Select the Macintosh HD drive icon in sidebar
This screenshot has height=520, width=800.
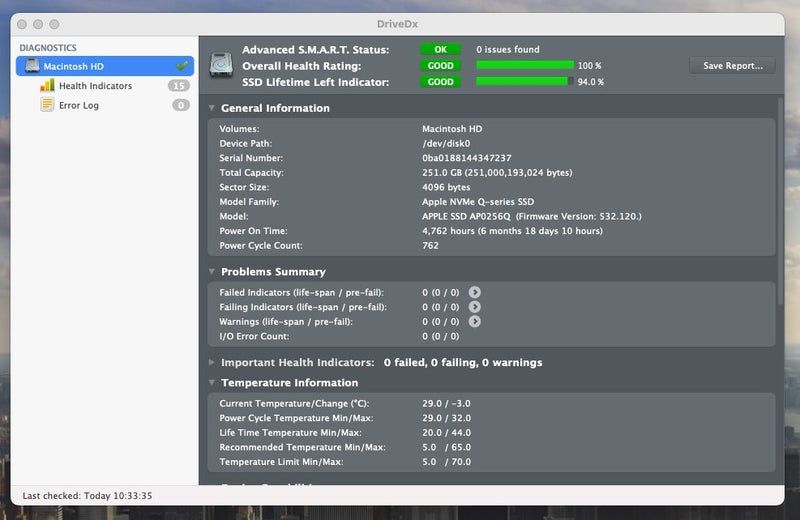click(x=32, y=66)
